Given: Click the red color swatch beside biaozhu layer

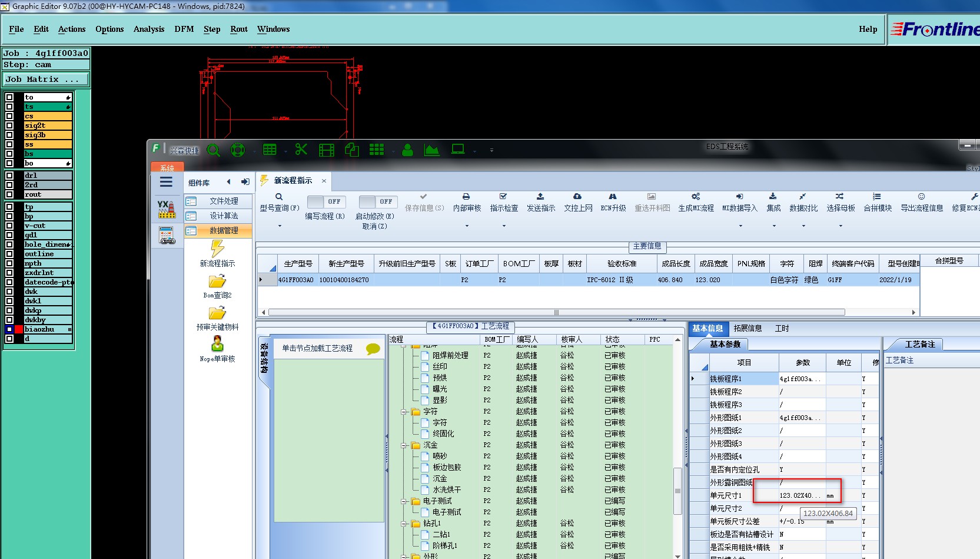Looking at the screenshot, I should coord(19,329).
